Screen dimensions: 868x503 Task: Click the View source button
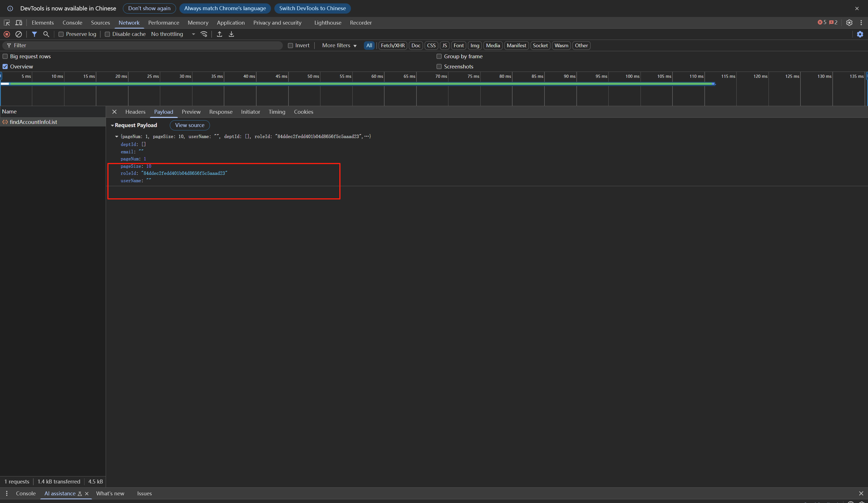pos(189,125)
